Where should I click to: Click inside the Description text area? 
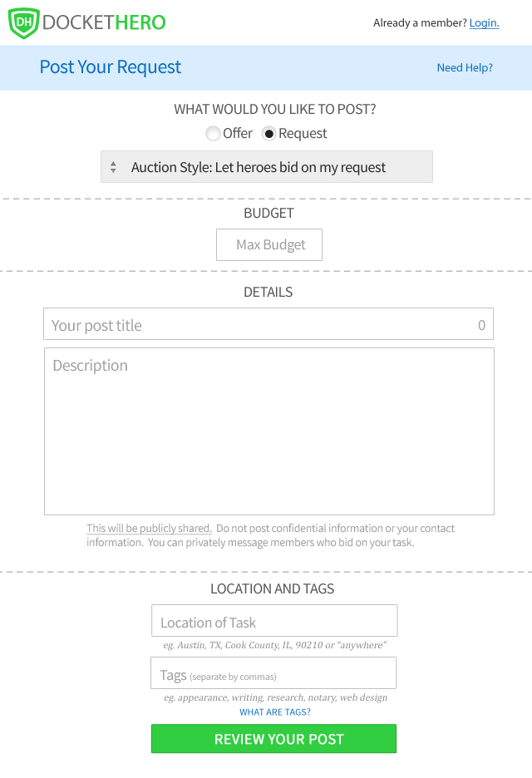pos(269,431)
